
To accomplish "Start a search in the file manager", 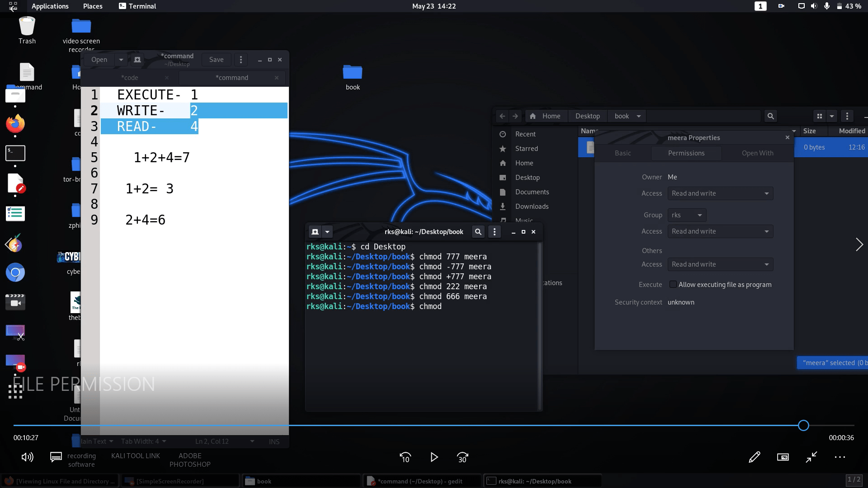I will tap(770, 116).
